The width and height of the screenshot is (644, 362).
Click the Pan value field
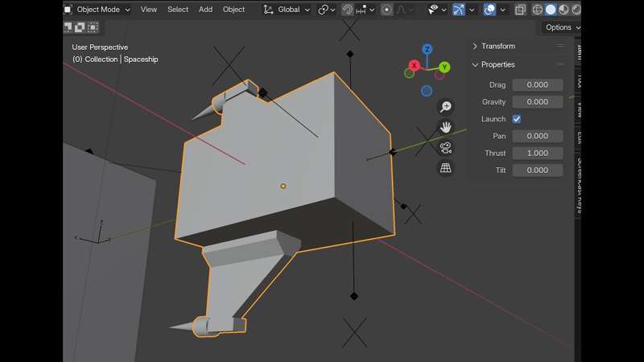(x=537, y=136)
